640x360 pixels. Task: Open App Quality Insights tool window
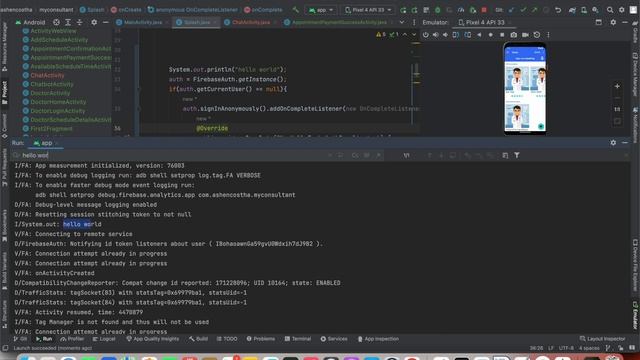pyautogui.click(x=152, y=339)
